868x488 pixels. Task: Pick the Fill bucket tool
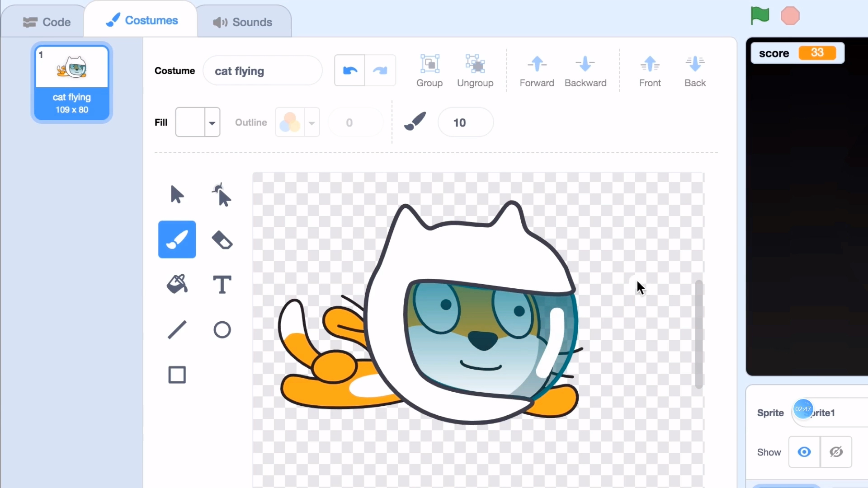(x=177, y=285)
